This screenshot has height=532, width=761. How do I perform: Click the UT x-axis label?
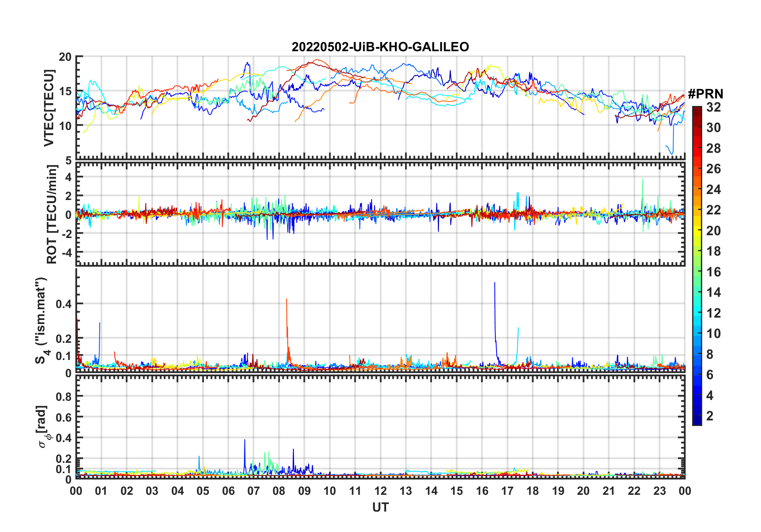pyautogui.click(x=380, y=508)
